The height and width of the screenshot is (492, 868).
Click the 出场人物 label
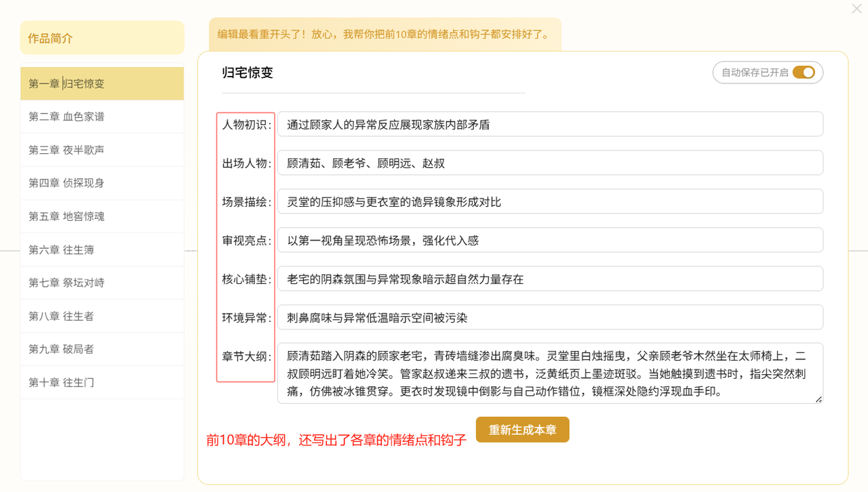point(247,163)
